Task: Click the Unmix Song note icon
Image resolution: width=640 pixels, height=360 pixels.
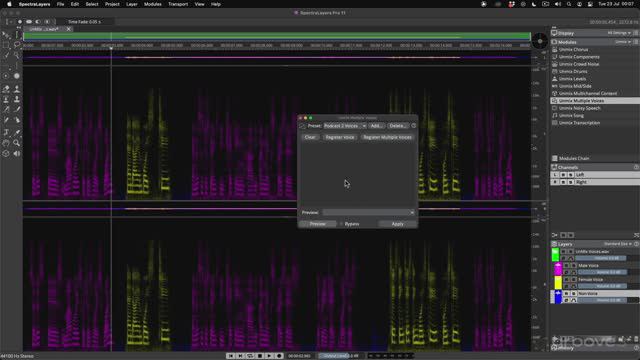Action: [x=554, y=116]
